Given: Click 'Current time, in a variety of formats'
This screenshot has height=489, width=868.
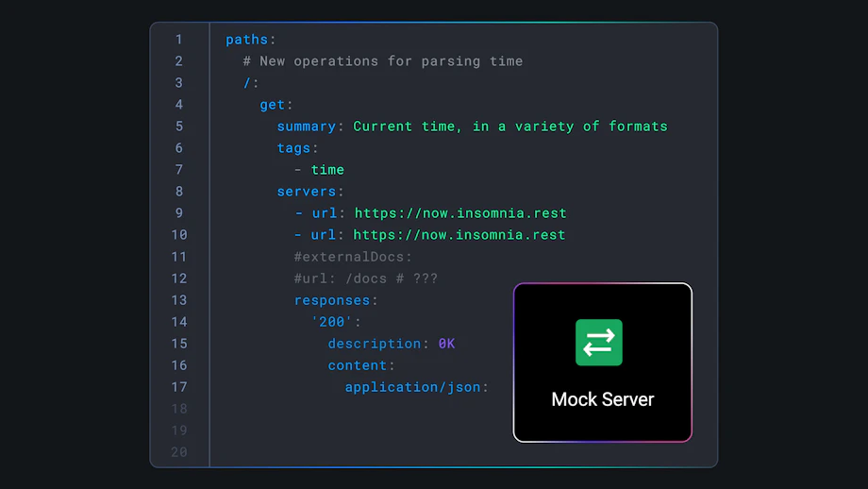Looking at the screenshot, I should click(x=510, y=126).
